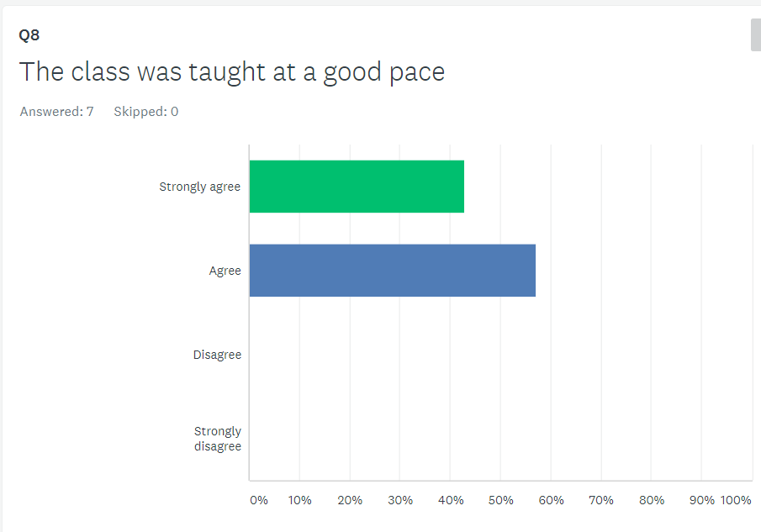Click the Answered: 7 count
The height and width of the screenshot is (532, 761).
click(x=56, y=112)
